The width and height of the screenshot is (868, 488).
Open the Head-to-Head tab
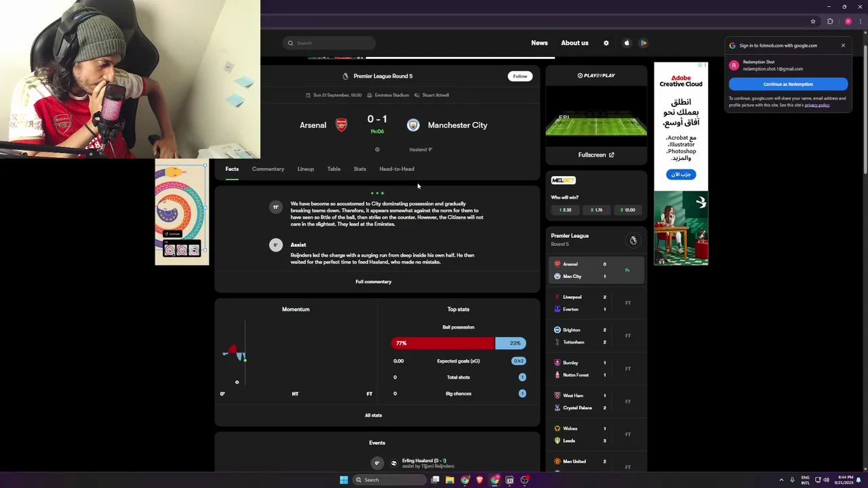point(397,169)
